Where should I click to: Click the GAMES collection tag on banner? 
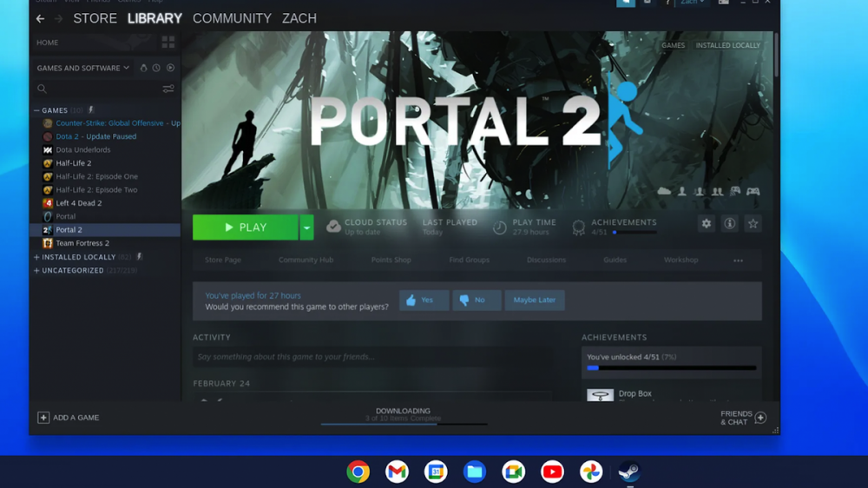click(674, 45)
